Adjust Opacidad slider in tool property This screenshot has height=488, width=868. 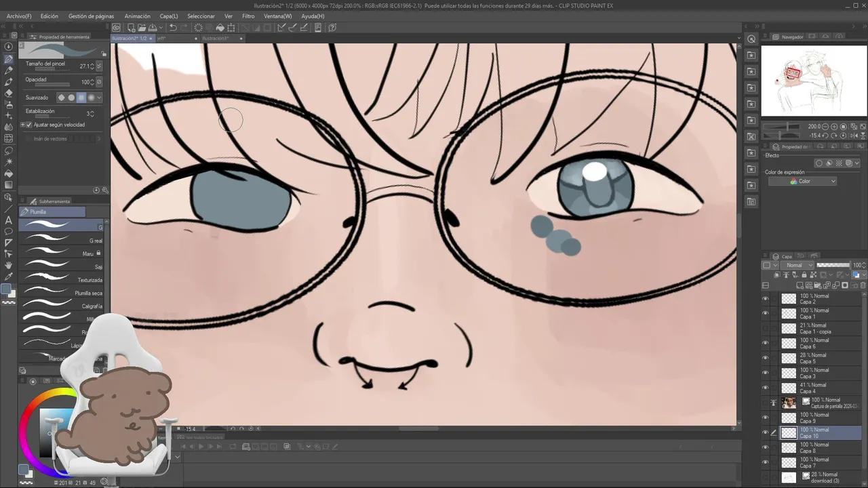52,85
